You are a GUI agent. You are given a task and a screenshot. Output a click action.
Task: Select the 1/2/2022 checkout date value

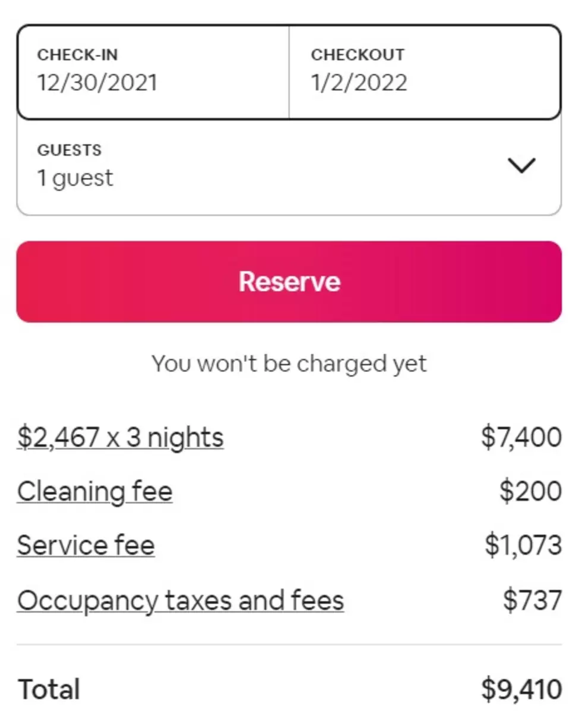(x=359, y=83)
